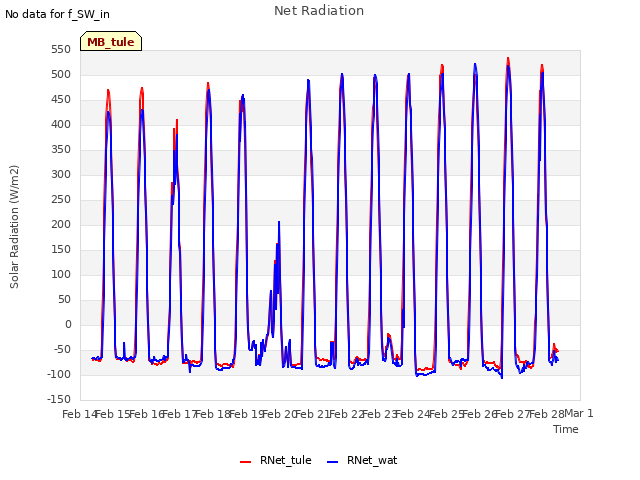Click the 'No data for f_SW_in' message

pos(57,14)
